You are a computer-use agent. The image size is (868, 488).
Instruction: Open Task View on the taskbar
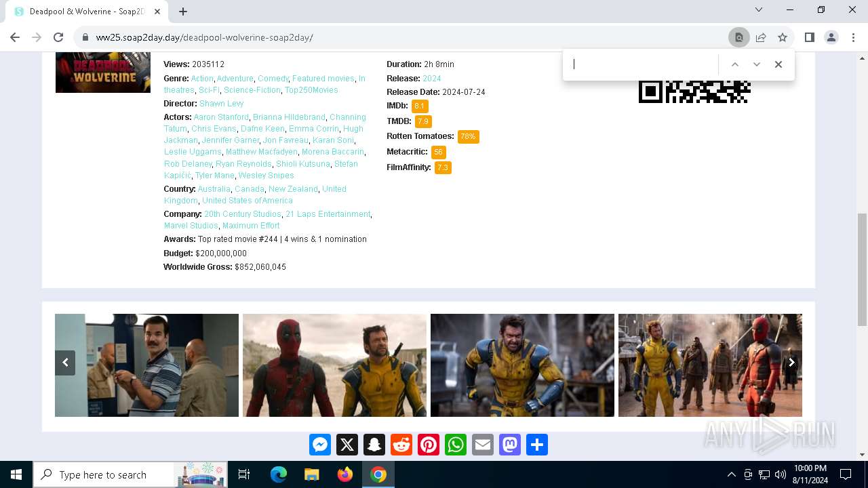click(244, 474)
